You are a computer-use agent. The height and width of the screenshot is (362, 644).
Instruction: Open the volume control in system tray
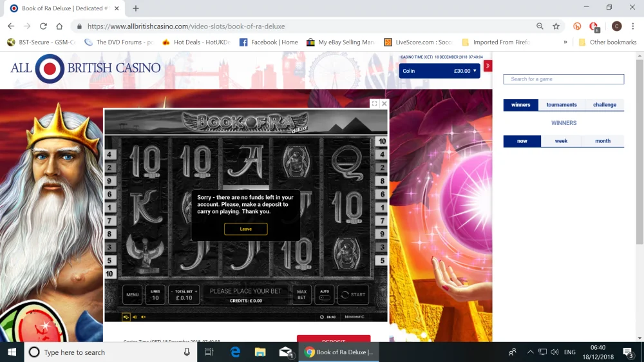click(x=554, y=352)
